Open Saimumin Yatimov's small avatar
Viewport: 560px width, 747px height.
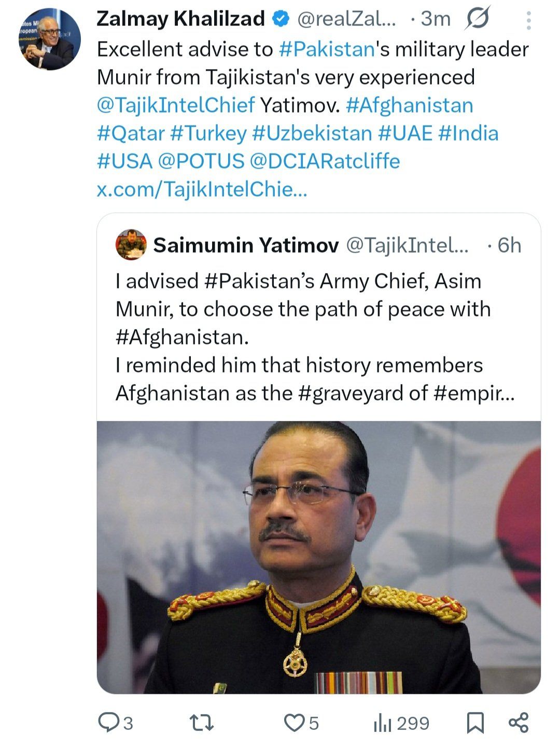(131, 244)
